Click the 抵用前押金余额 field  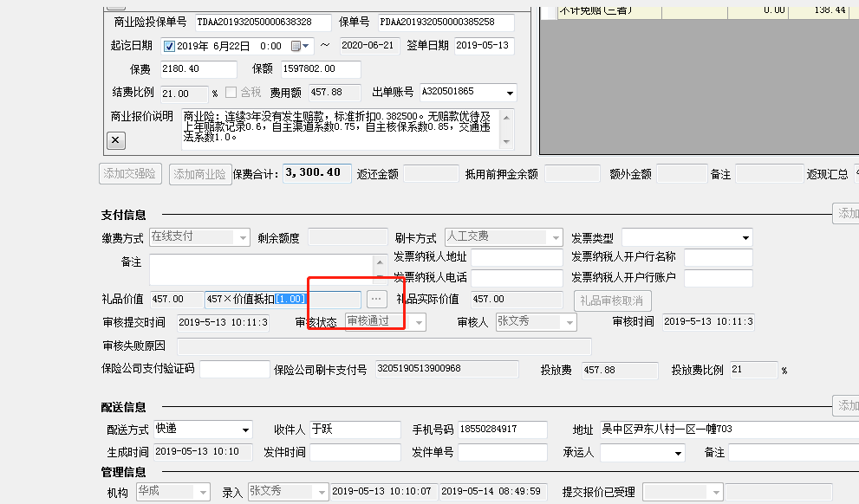[x=572, y=174]
